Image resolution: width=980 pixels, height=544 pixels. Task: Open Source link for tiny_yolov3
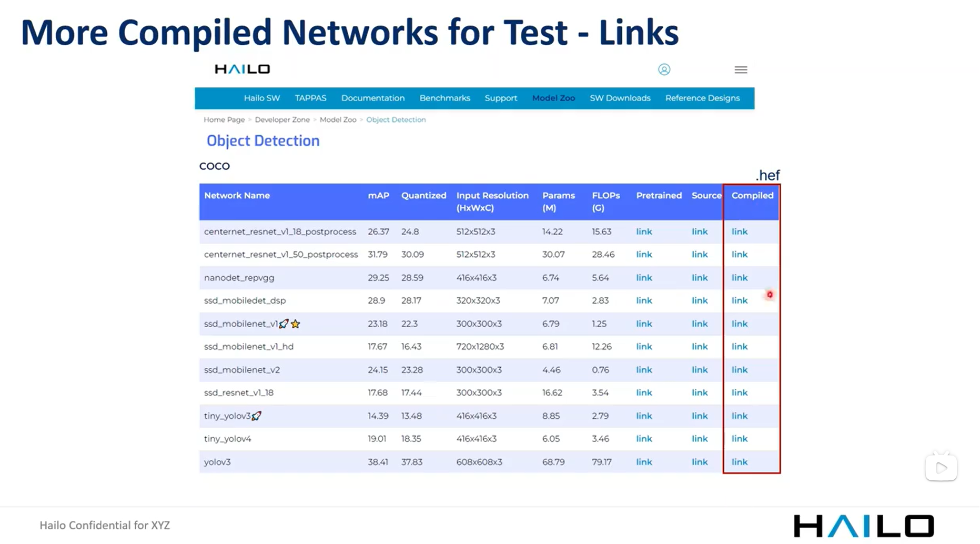(699, 416)
